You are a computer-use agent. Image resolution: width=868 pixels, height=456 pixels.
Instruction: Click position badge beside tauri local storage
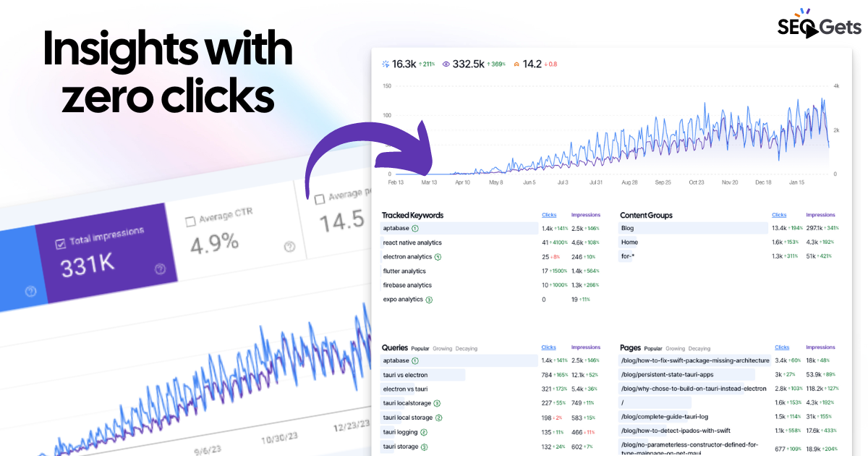(439, 418)
